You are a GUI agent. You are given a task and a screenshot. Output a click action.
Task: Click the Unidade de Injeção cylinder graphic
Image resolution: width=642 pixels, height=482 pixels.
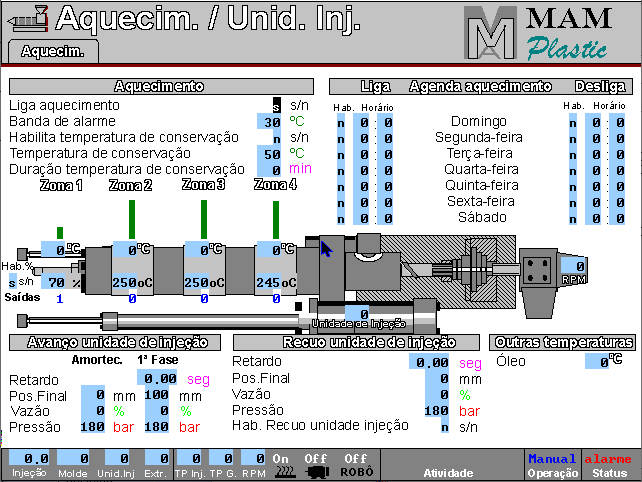tap(371, 313)
